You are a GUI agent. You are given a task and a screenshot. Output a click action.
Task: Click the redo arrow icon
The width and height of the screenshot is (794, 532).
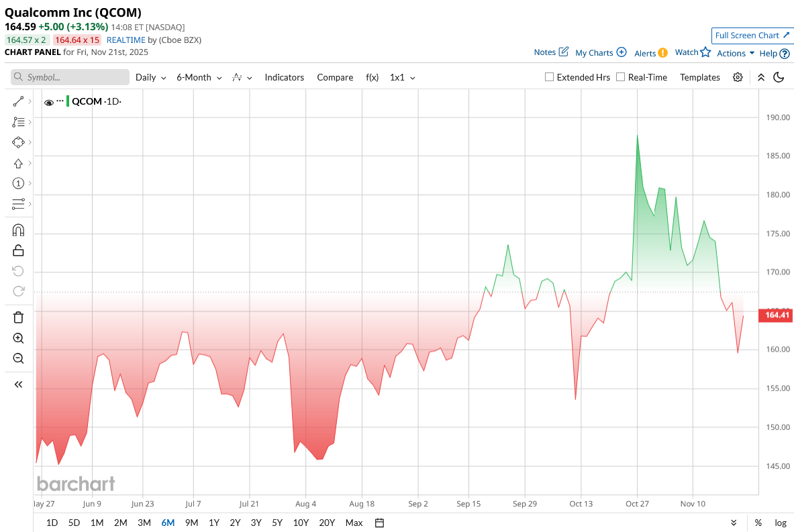pos(18,291)
